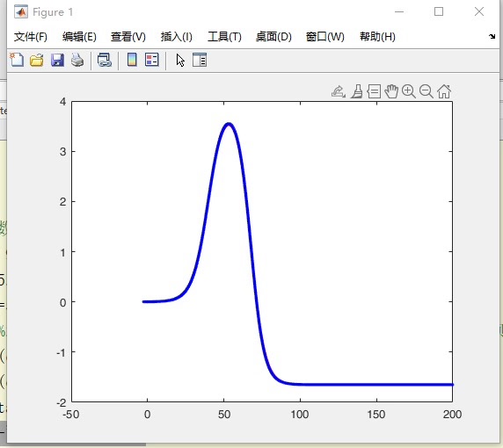This screenshot has width=503, height=448.
Task: Open the 窗口(W) menu
Action: pos(325,37)
